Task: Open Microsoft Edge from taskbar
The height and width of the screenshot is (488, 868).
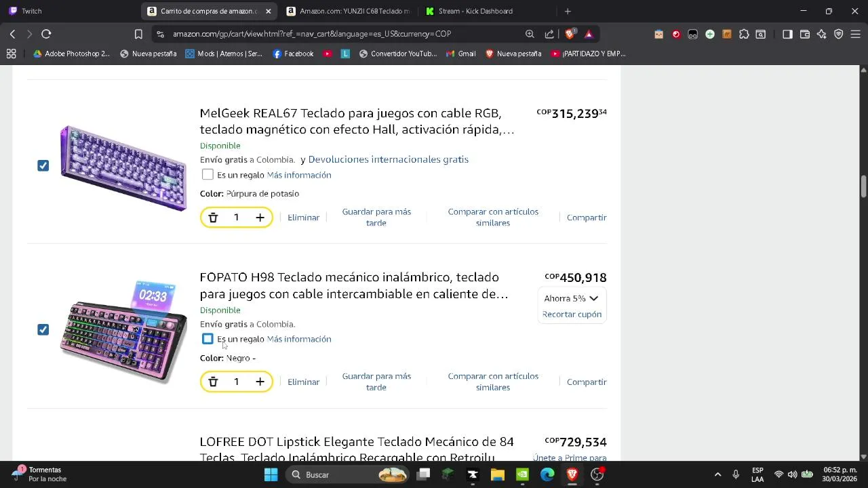Action: [x=547, y=474]
